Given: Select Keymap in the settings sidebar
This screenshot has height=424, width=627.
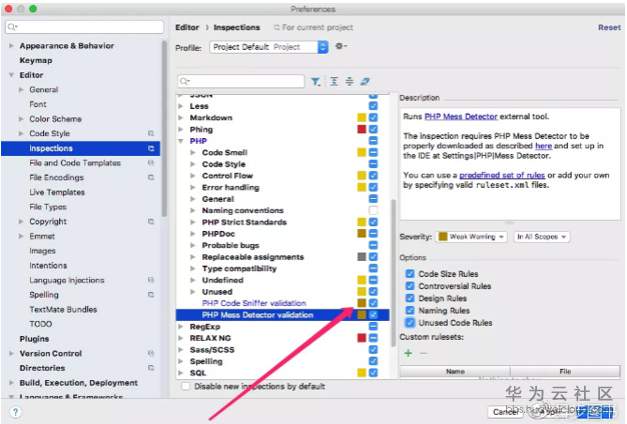Looking at the screenshot, I should [x=36, y=60].
